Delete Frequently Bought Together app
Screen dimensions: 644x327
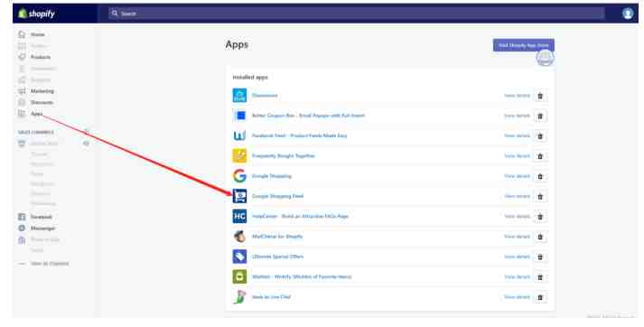coord(540,156)
